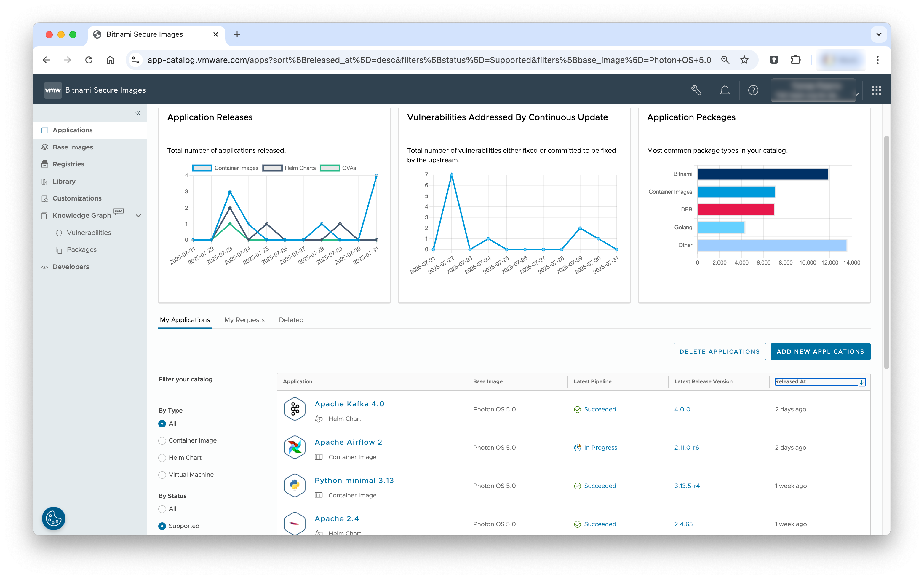Viewport: 924px width, 579px height.
Task: Switch to the Deleted tab
Action: 291,320
